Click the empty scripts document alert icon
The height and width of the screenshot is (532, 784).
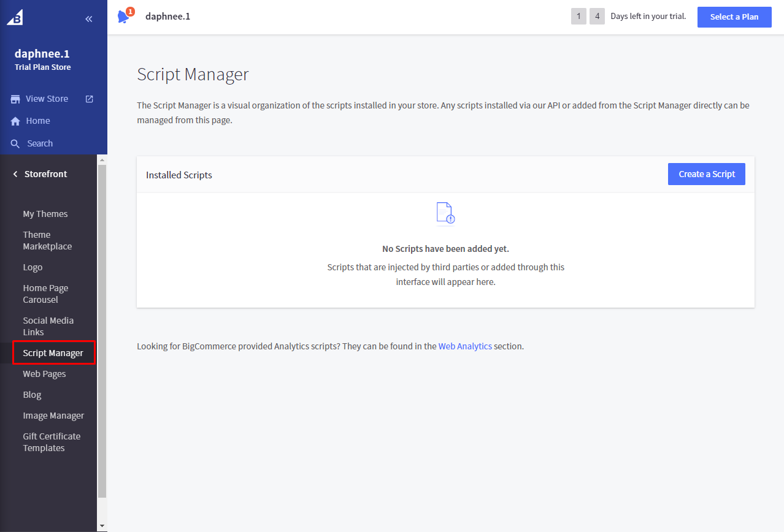coord(446,214)
